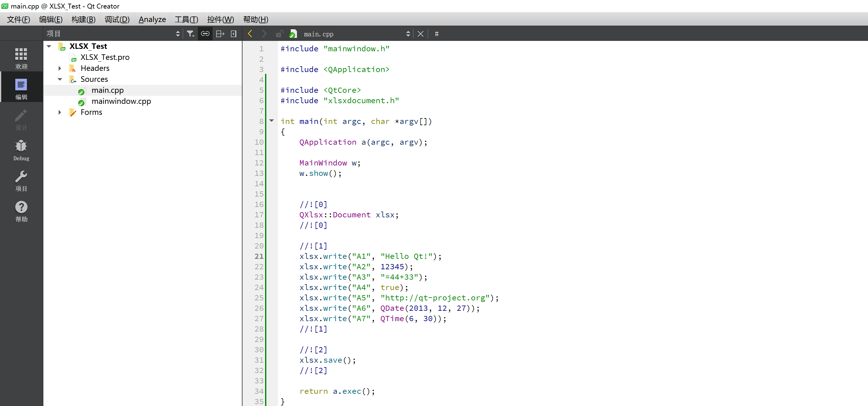Open the 构建(B) menu
Viewport: 868px width, 406px height.
pyautogui.click(x=84, y=19)
